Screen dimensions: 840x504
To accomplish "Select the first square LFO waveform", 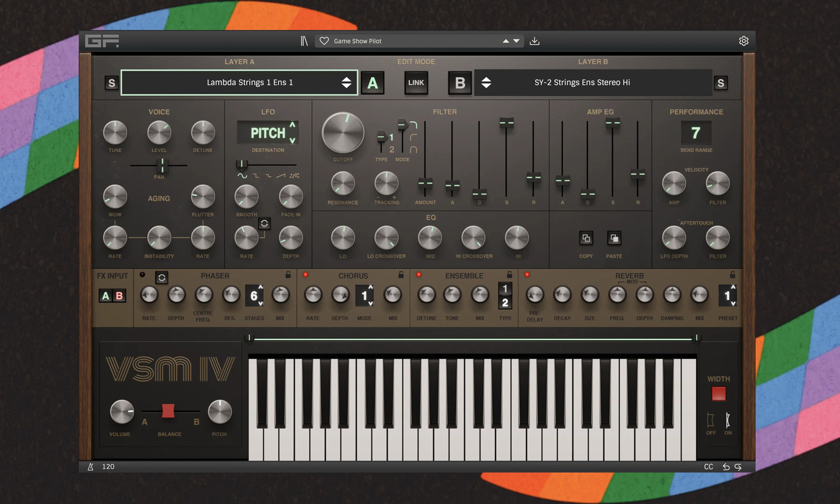I will coord(256,176).
